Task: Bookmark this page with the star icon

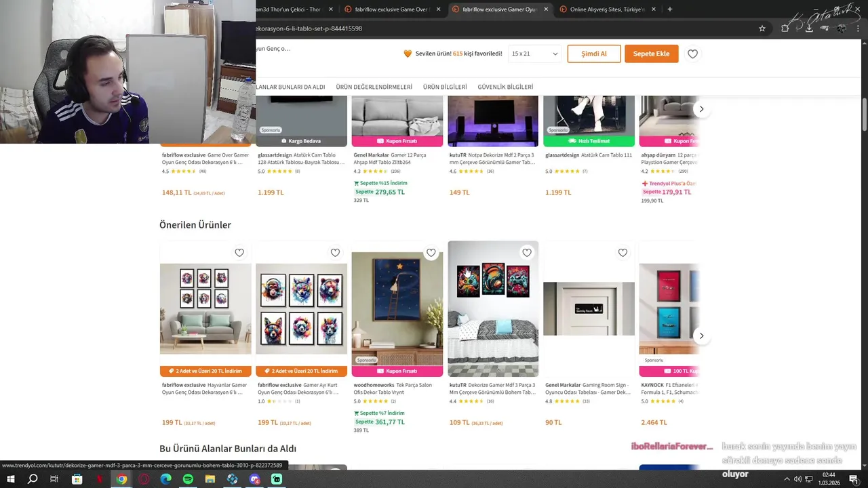Action: click(x=762, y=28)
